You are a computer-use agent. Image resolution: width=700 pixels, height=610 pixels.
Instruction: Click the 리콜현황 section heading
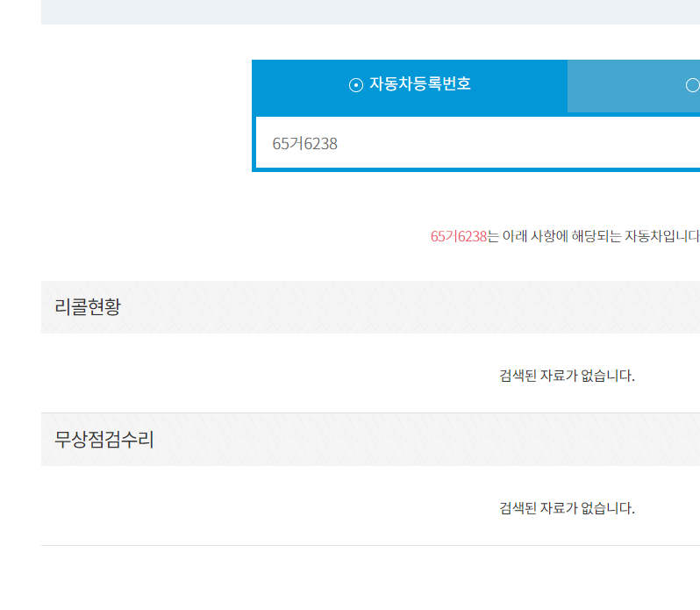click(88, 307)
